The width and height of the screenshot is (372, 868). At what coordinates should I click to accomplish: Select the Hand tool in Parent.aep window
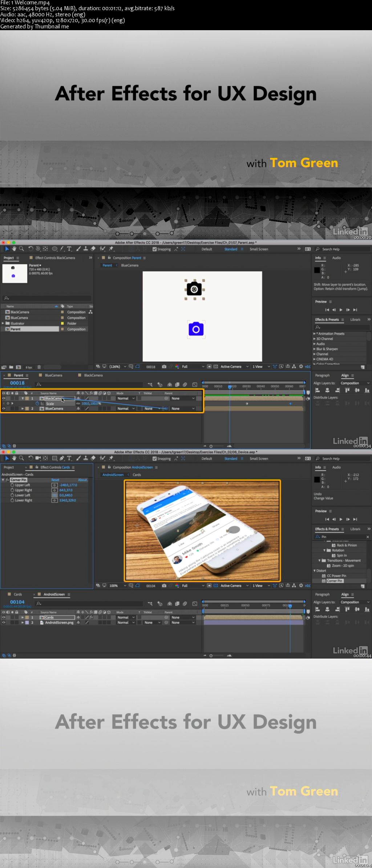coord(14,249)
